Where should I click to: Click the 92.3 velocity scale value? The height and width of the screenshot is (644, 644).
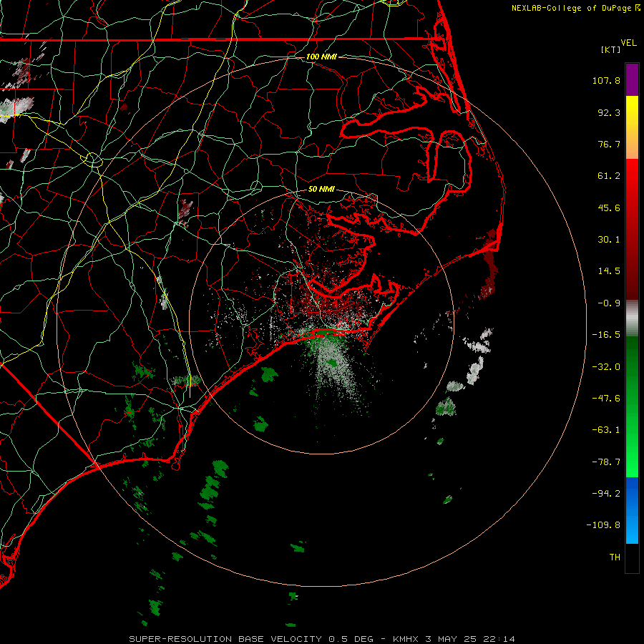coord(609,112)
